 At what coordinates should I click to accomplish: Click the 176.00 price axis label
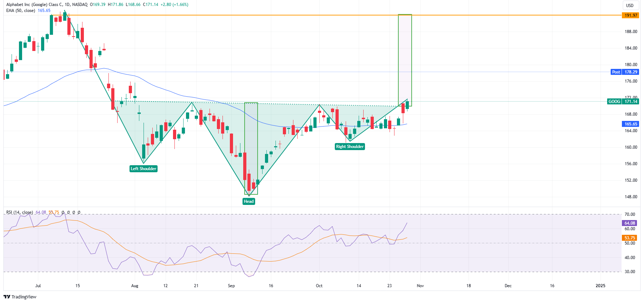[631, 81]
